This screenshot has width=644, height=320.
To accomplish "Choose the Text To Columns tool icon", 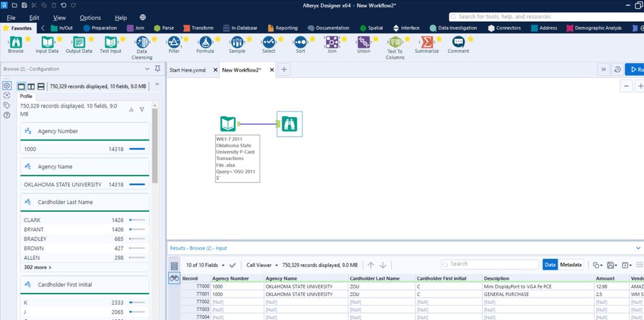I will point(395,42).
